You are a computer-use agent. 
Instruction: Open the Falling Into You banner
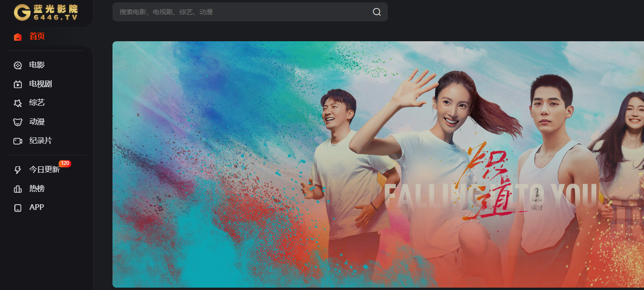click(x=378, y=164)
